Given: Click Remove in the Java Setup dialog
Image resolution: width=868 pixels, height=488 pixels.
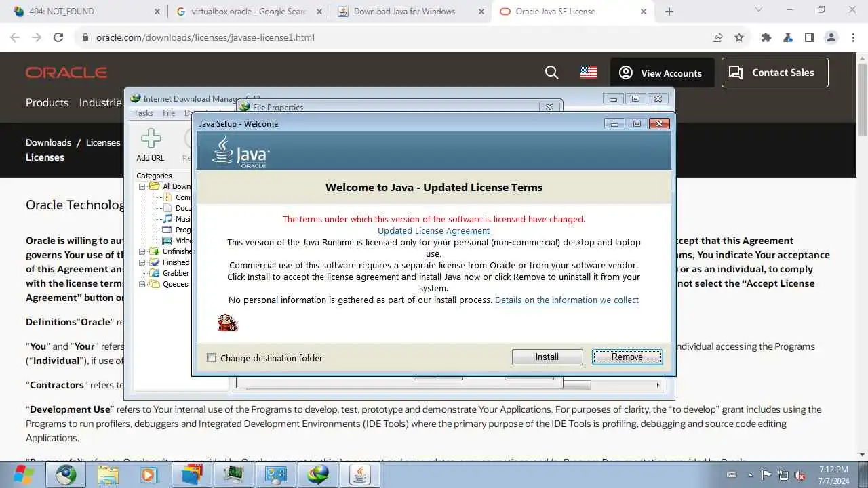Looking at the screenshot, I should pyautogui.click(x=627, y=357).
